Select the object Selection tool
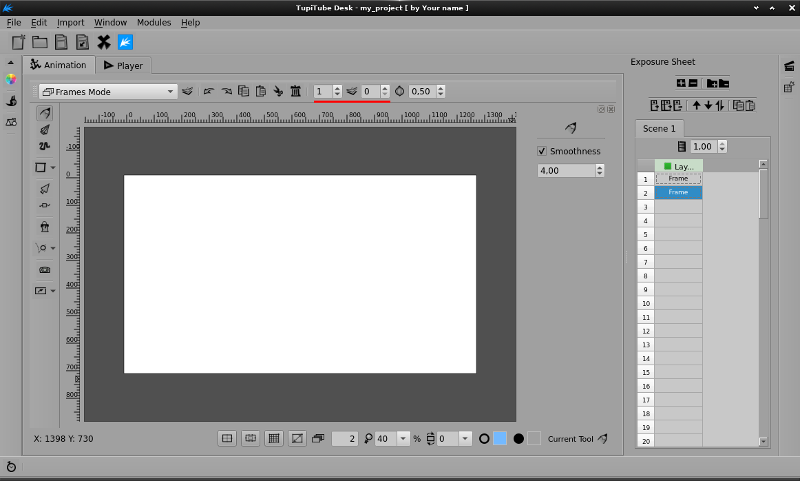The width and height of the screenshot is (800, 481). pos(45,189)
